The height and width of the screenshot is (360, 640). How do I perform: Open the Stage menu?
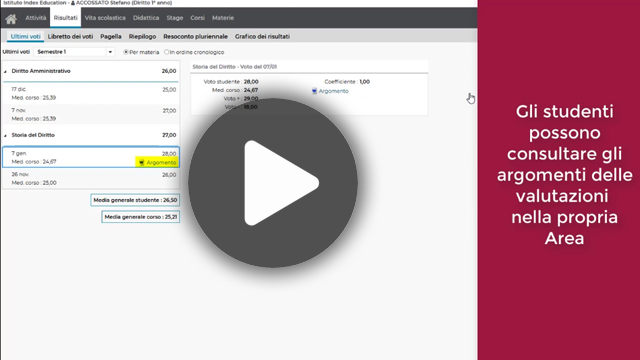(175, 18)
